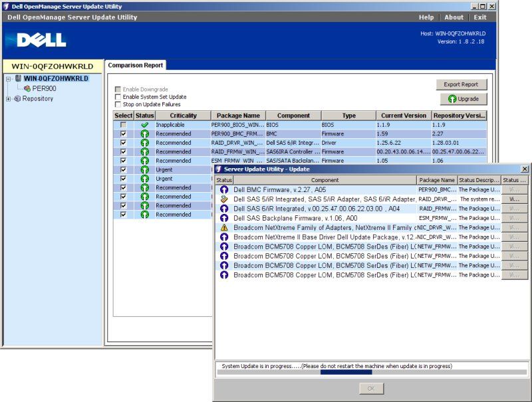532x402 pixels.
Task: Click the Vi... button for Dell SAS 5/iR row
Action: [x=514, y=199]
